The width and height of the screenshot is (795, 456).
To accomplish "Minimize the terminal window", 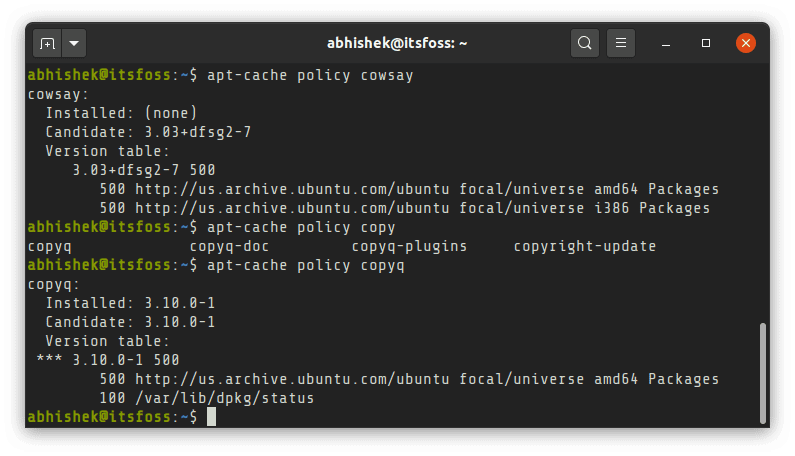I will click(x=667, y=44).
